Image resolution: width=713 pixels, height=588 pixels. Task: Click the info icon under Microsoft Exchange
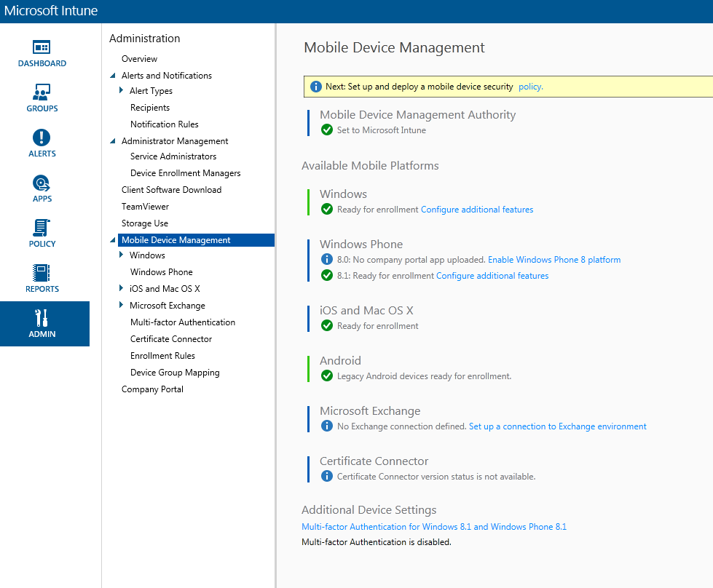[327, 426]
